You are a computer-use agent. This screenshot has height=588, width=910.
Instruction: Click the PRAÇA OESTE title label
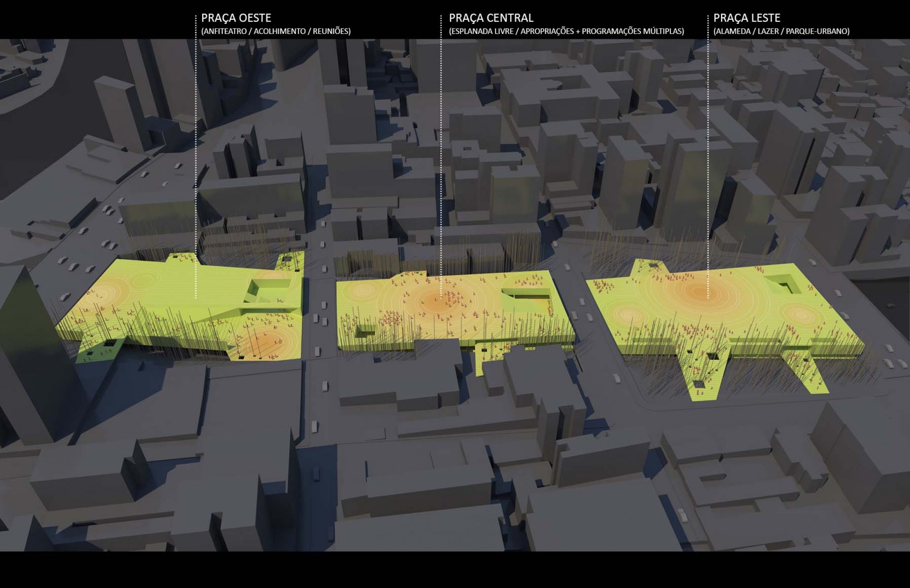[236, 18]
